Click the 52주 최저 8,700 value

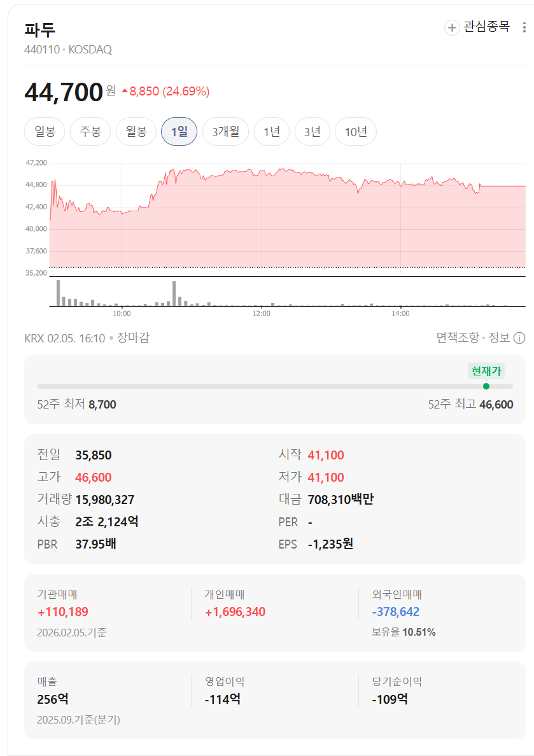[102, 405]
